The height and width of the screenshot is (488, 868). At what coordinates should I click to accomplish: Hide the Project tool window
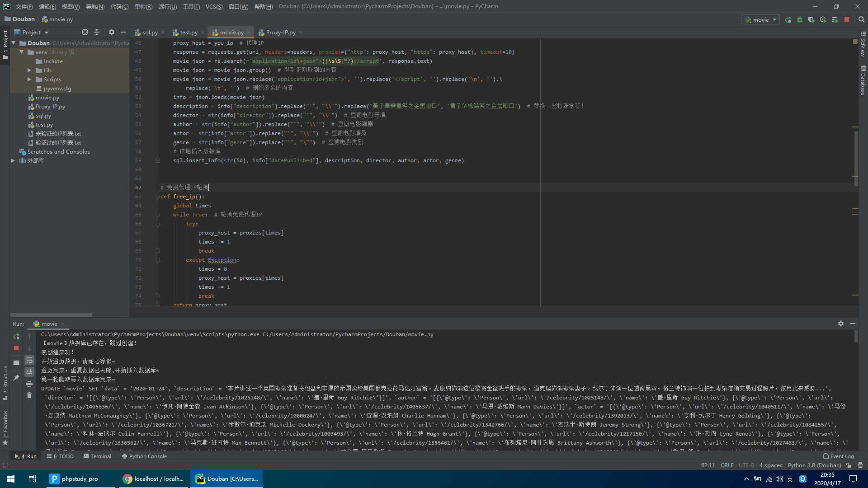123,32
